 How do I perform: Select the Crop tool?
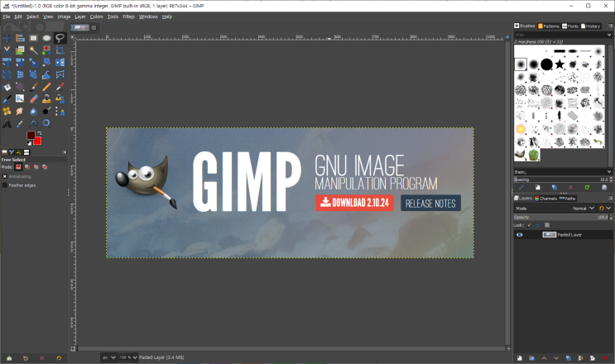tap(60, 50)
